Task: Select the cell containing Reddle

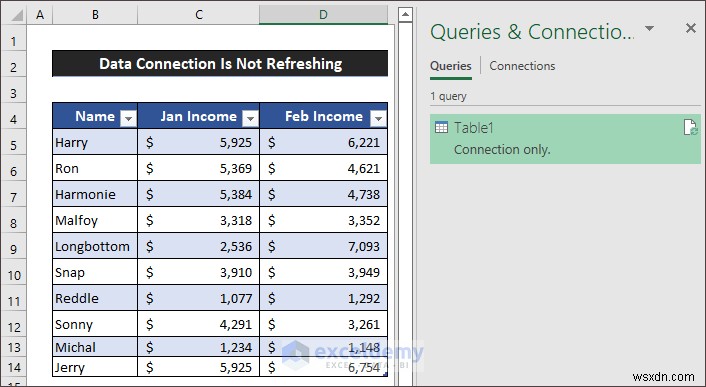Action: coord(95,298)
